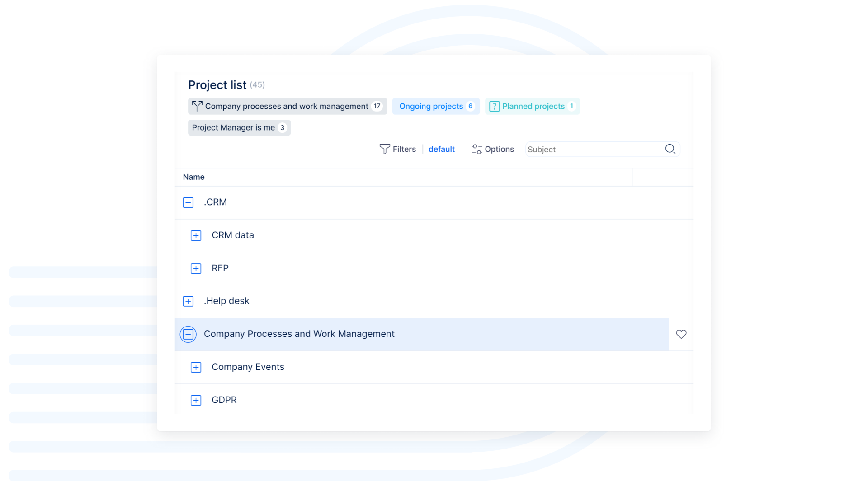Viewport: 868px width, 486px height.
Task: Expand the .Help desk project
Action: 188,301
